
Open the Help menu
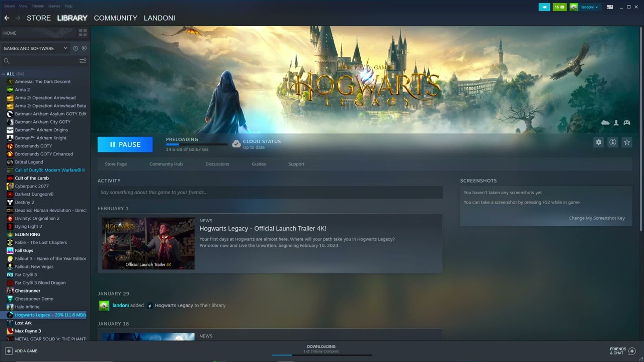pyautogui.click(x=68, y=6)
